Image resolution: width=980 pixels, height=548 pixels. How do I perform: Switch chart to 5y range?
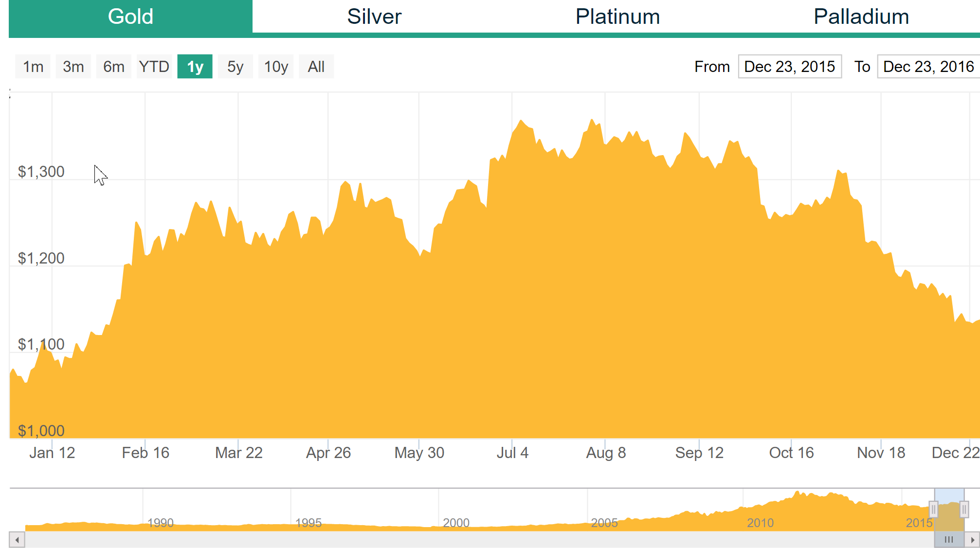235,67
